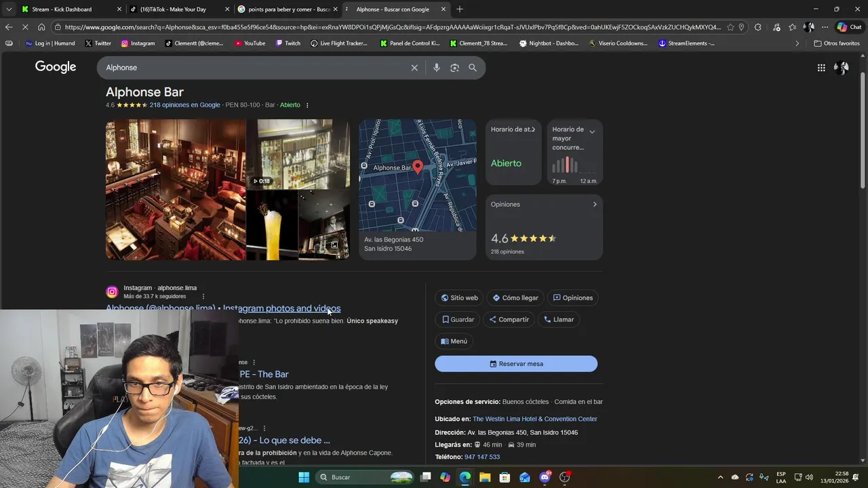
Task: Click the Opiniones pill button
Action: pyautogui.click(x=573, y=298)
